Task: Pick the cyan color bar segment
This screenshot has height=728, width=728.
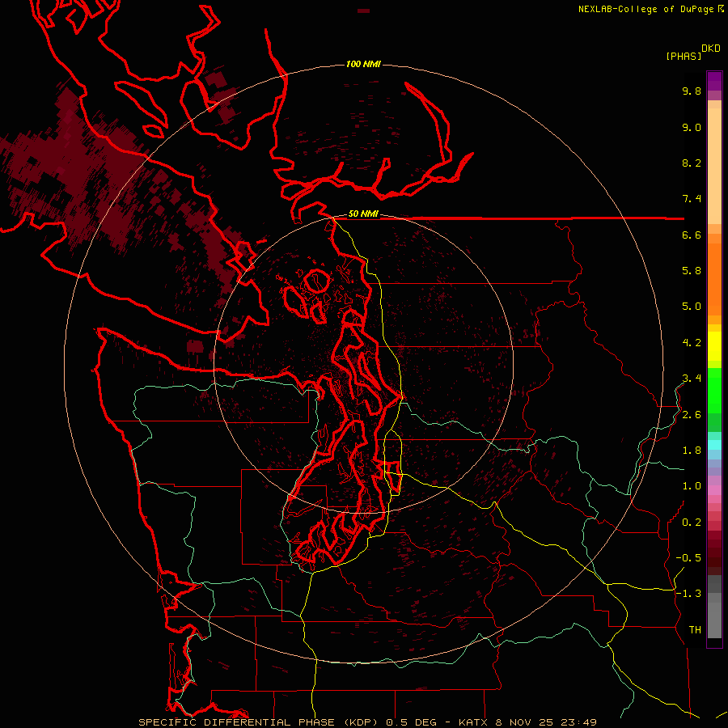Action: 714,445
